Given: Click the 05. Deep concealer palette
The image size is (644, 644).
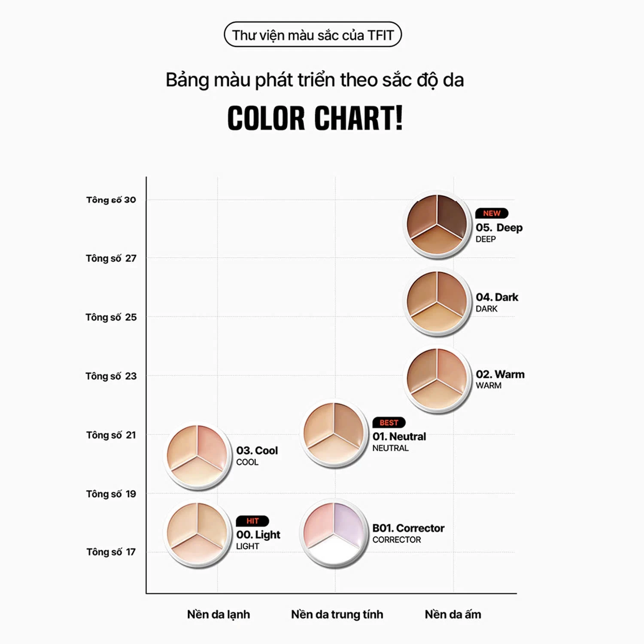Looking at the screenshot, I should (x=437, y=225).
